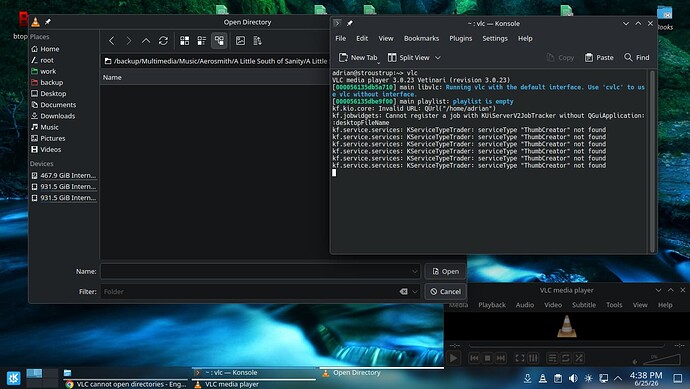Image resolution: width=690 pixels, height=389 pixels.
Task: Select the 467.9 GiB Internal drive
Action: [64, 175]
